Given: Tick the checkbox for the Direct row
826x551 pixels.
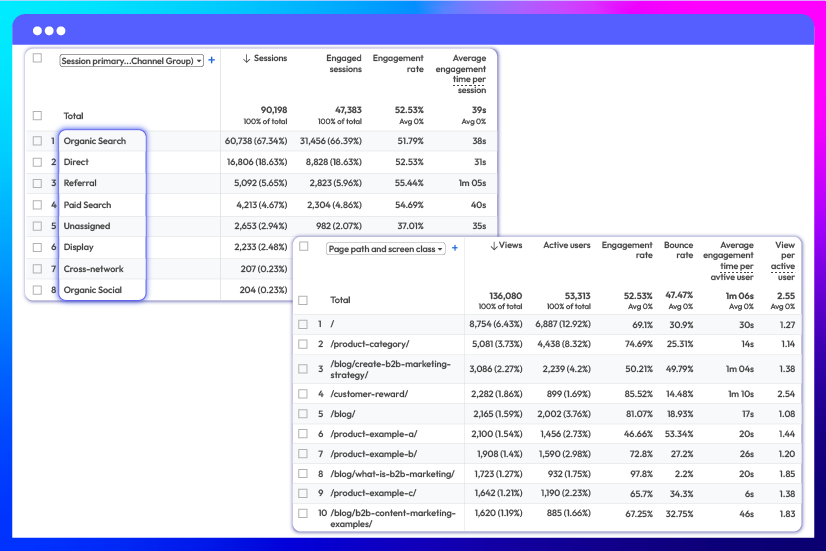Looking at the screenshot, I should coord(37,162).
